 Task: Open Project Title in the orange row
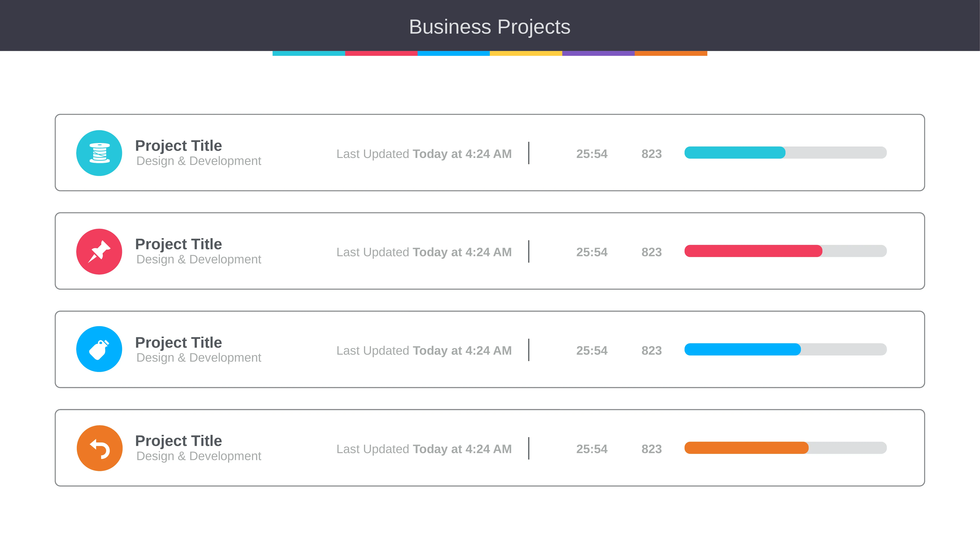(x=178, y=441)
